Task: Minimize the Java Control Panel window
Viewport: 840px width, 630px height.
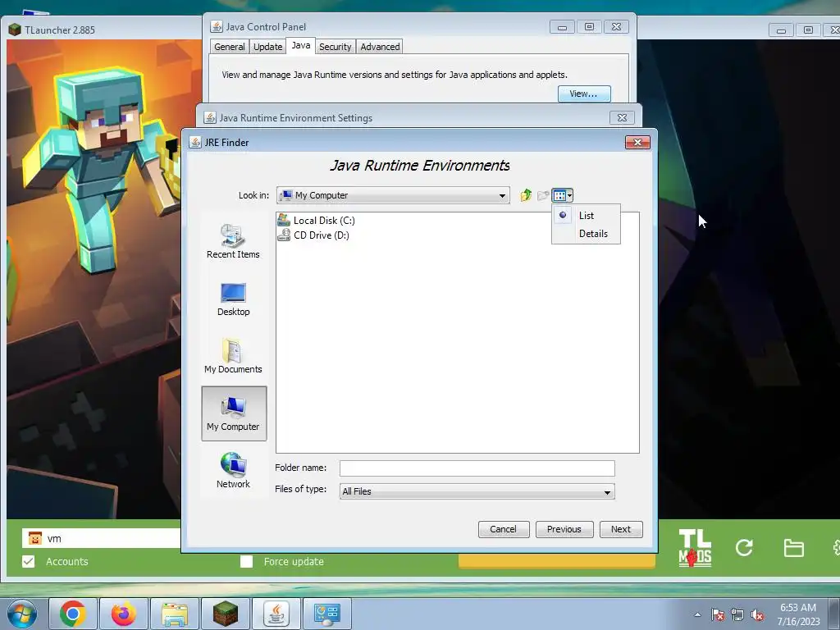Action: [562, 27]
